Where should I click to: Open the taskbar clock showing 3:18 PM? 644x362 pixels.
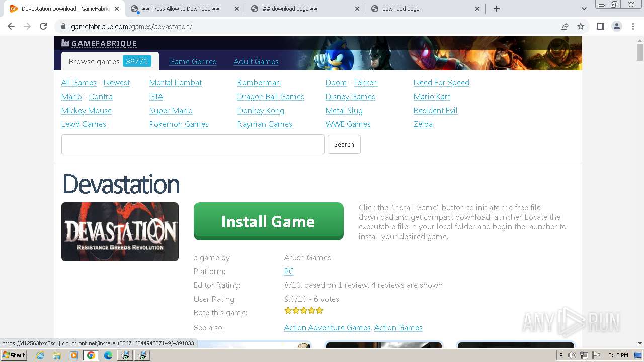618,355
